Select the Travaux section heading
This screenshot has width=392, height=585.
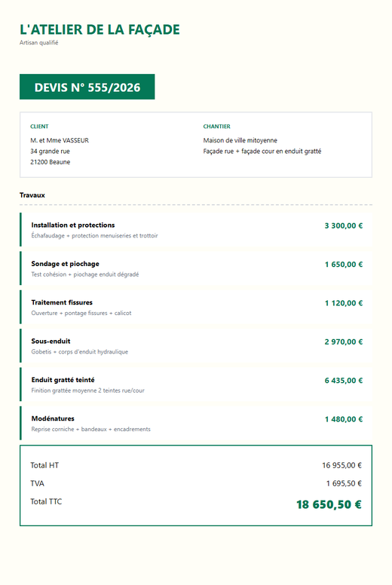pyautogui.click(x=32, y=195)
